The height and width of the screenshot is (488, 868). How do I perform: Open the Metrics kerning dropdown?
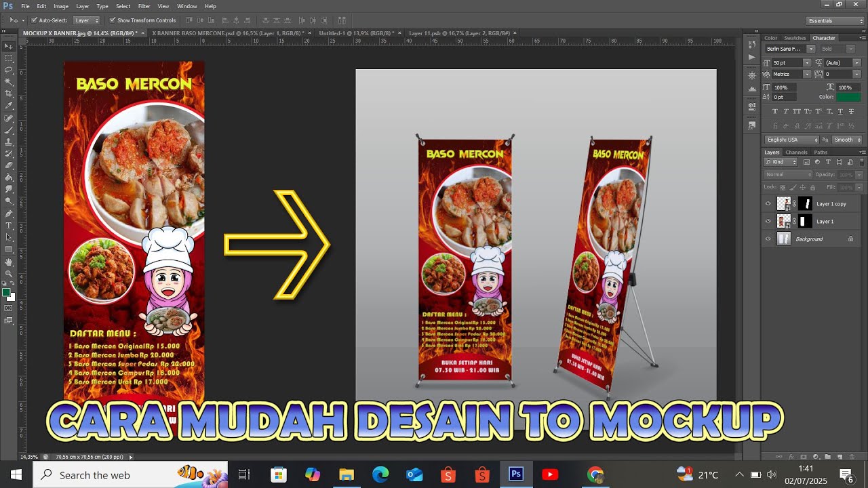coord(806,74)
